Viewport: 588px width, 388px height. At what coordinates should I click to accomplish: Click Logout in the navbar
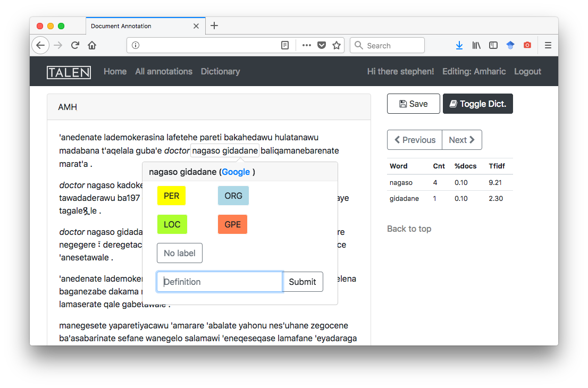coord(527,72)
